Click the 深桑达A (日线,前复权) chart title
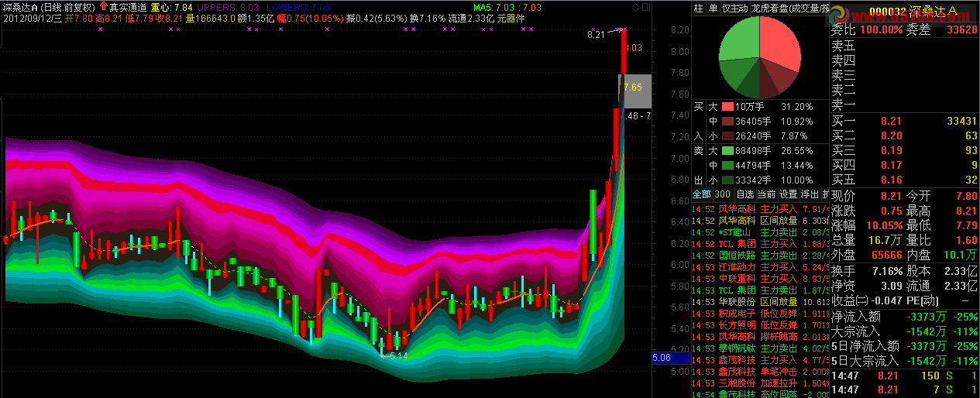 (x=49, y=7)
